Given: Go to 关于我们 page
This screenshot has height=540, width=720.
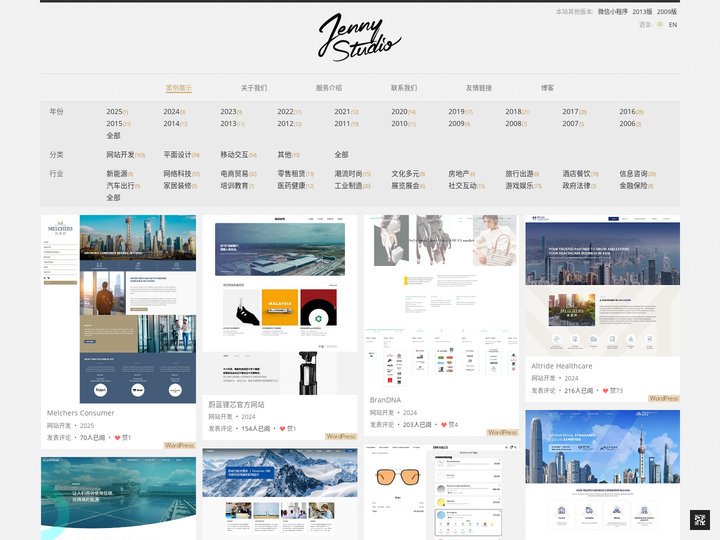Looking at the screenshot, I should coord(254,88).
